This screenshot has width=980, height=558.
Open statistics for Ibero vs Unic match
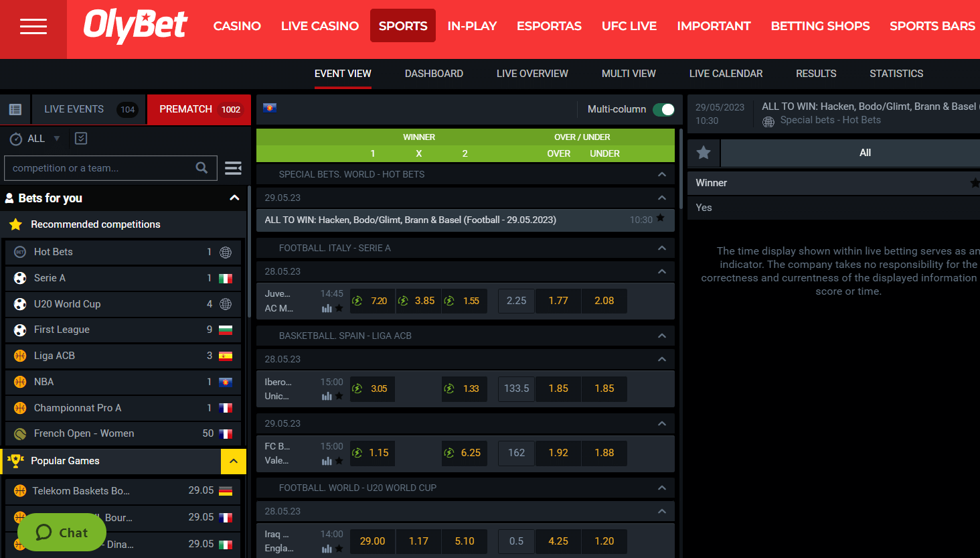click(327, 396)
